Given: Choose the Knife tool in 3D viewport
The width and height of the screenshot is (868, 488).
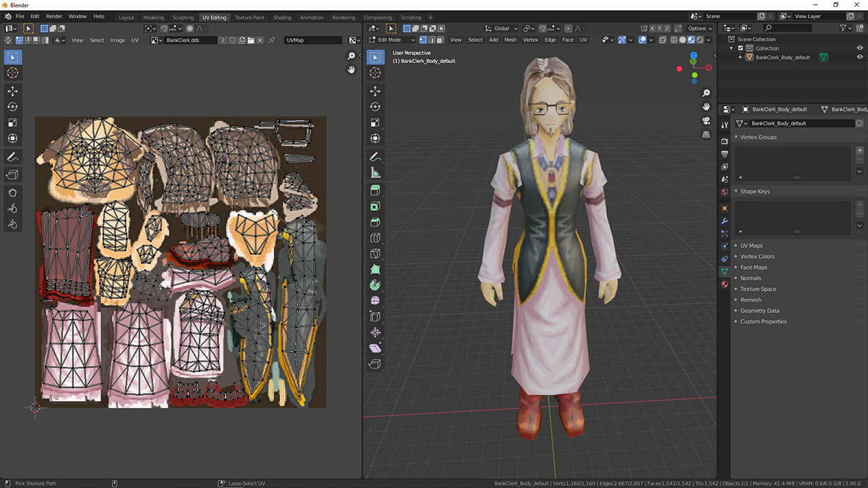Looking at the screenshot, I should pos(376,253).
